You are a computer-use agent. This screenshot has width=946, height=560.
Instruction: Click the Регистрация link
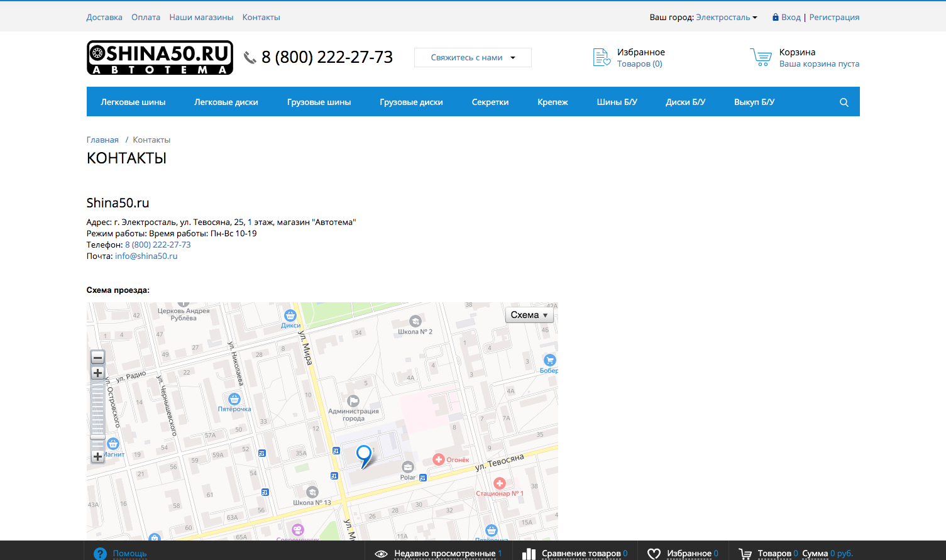tap(834, 18)
